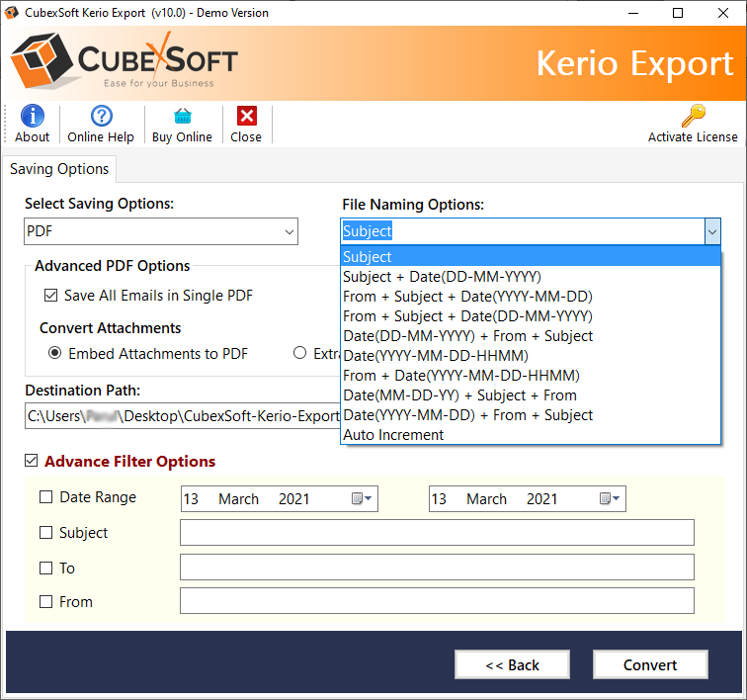747x700 pixels.
Task: Open the second date calendar picker icon
Action: [610, 498]
